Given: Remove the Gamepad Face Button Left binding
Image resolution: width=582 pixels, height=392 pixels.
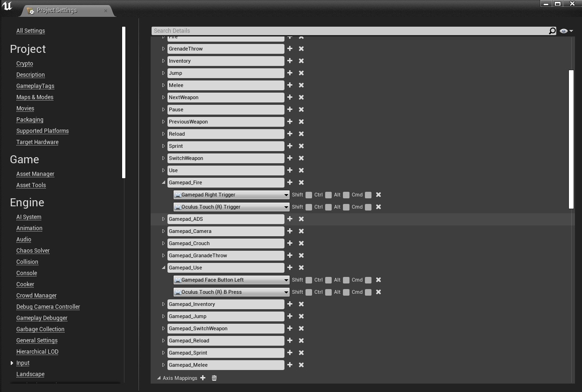Looking at the screenshot, I should coord(378,280).
